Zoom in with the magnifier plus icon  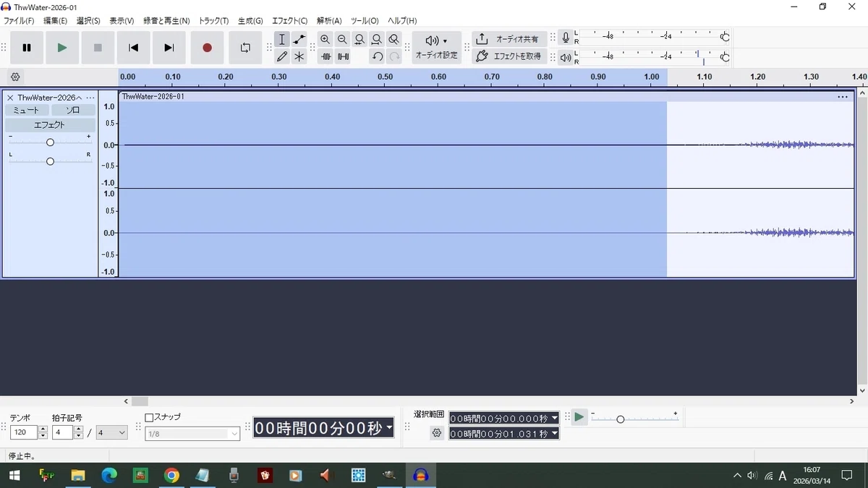pyautogui.click(x=325, y=39)
